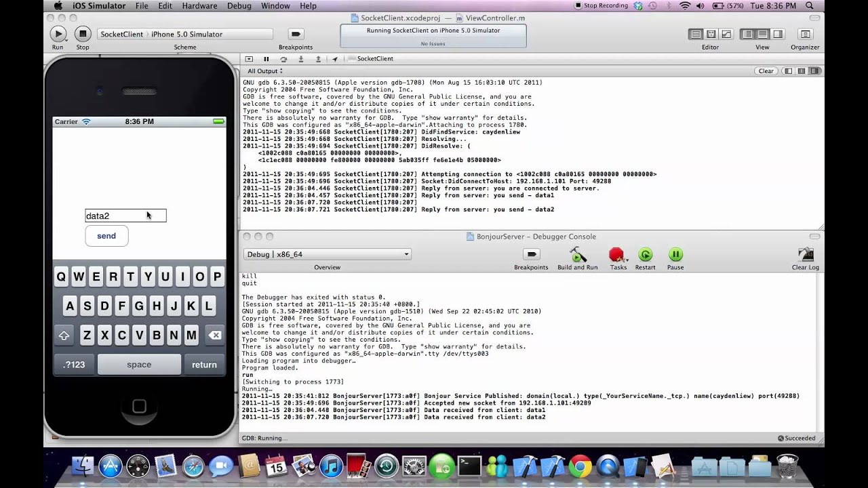
Task: Open the Trash in the Dock
Action: 787,466
